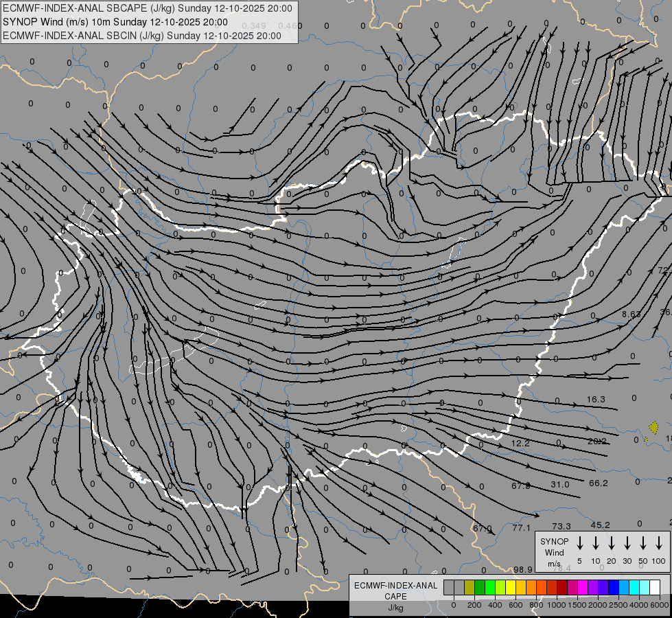This screenshot has height=618, width=672.
Task: Select the white swatch ending at 6000
Action: click(655, 587)
